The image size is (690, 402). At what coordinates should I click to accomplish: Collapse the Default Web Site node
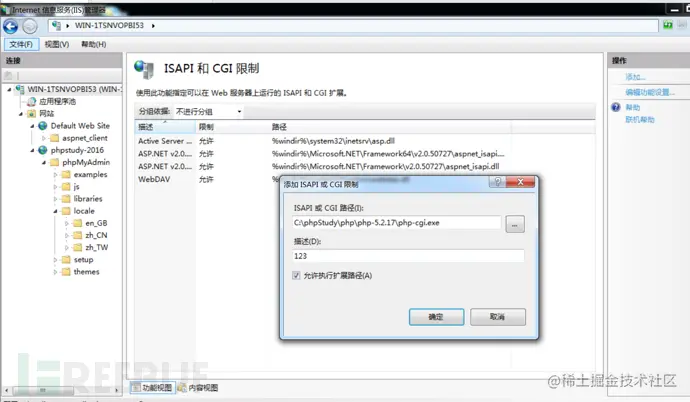pyautogui.click(x=32, y=126)
